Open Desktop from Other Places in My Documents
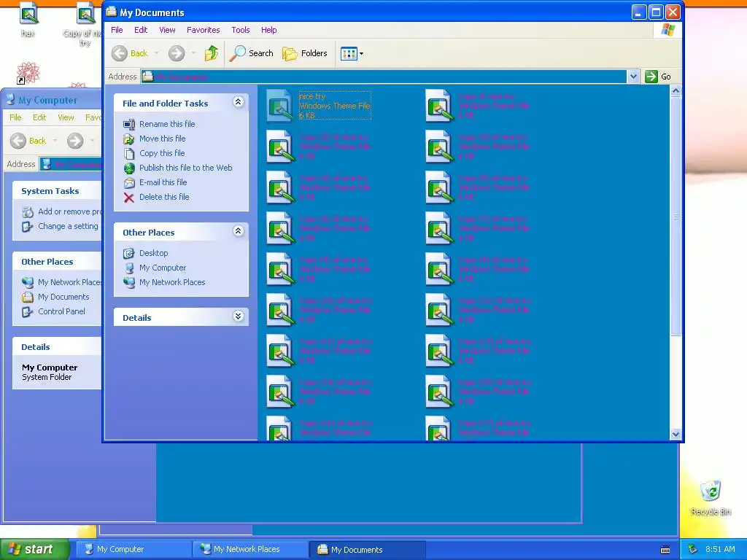 point(153,253)
